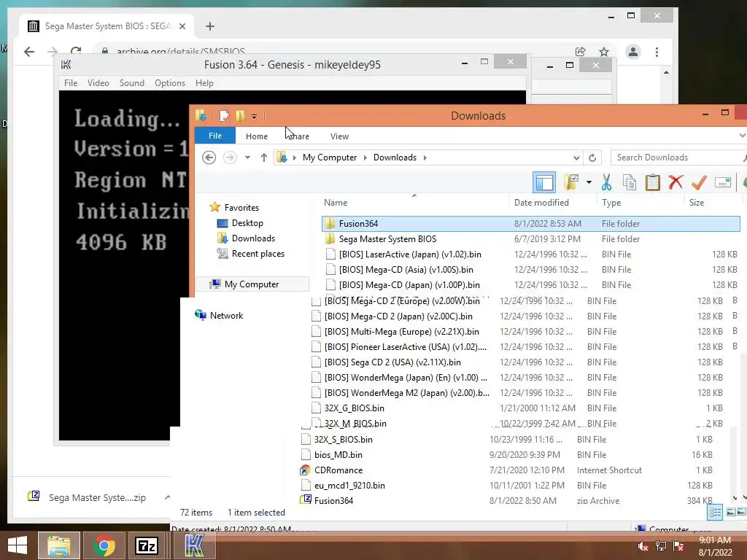Click My Computer in the address breadcrumb
Screen dimensions: 747x560
[x=329, y=157]
